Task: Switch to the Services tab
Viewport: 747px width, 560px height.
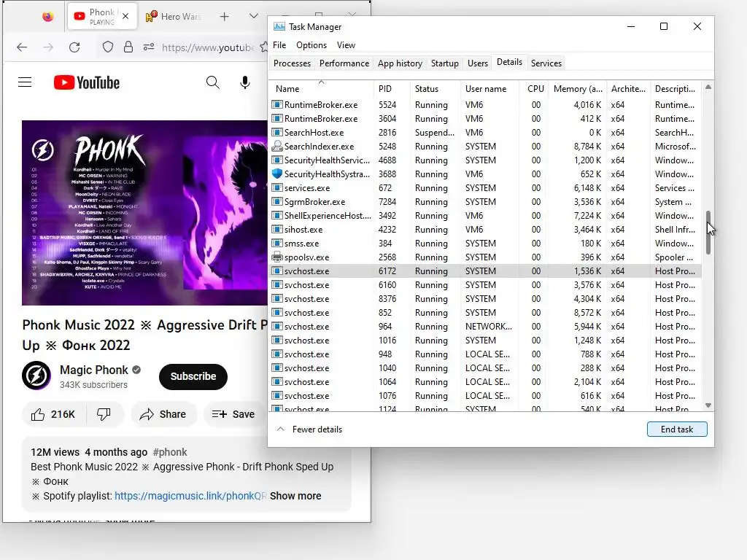Action: [x=546, y=63]
